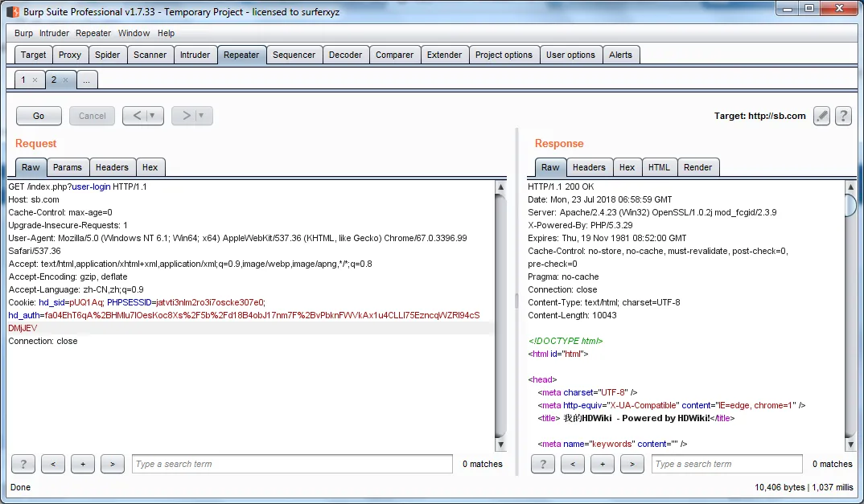The height and width of the screenshot is (504, 864).
Task: Jump to next match in response search
Action: (632, 464)
